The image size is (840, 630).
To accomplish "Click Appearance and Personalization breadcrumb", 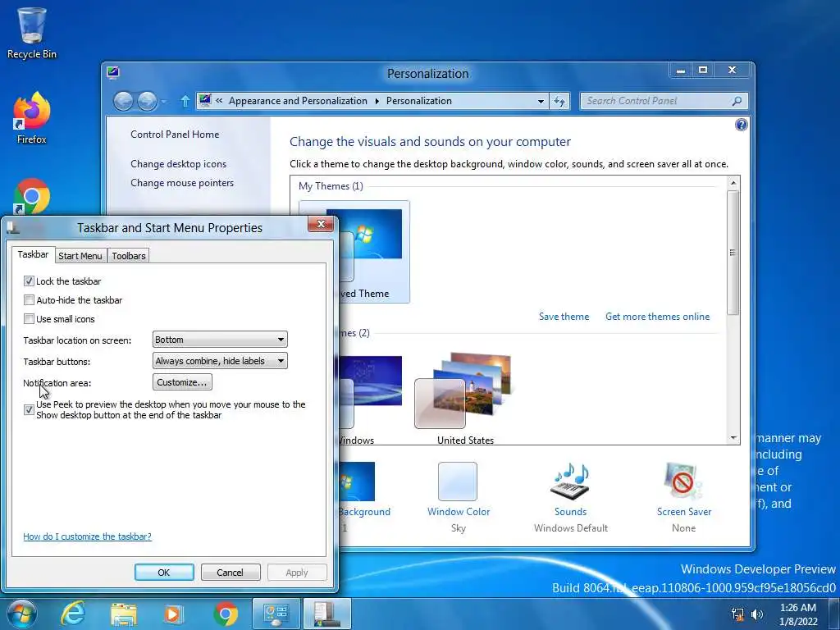I will click(x=298, y=101).
